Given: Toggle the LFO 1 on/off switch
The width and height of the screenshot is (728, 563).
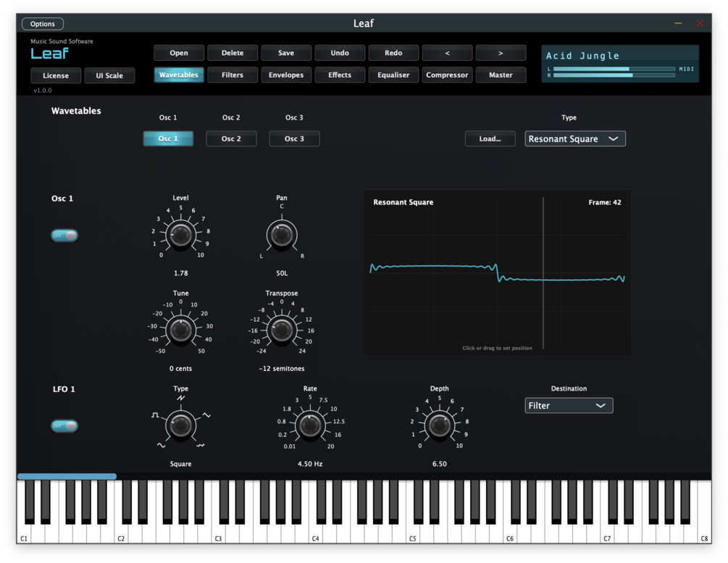Looking at the screenshot, I should tap(64, 425).
